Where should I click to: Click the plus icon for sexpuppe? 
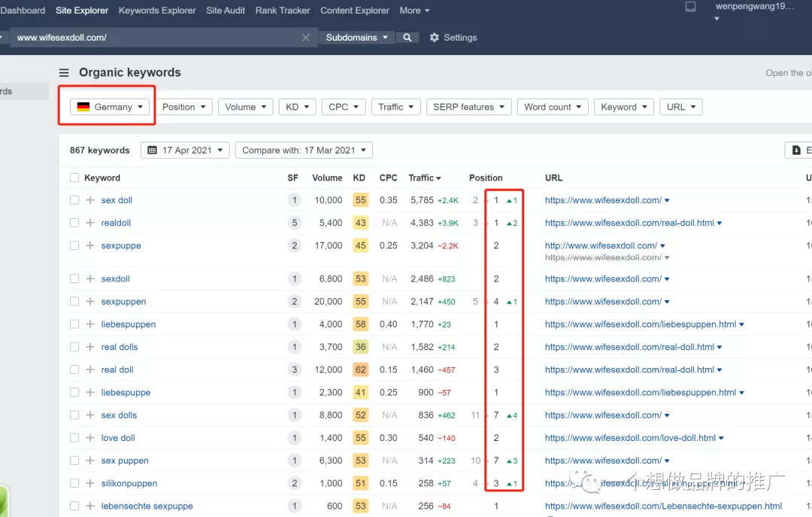90,246
